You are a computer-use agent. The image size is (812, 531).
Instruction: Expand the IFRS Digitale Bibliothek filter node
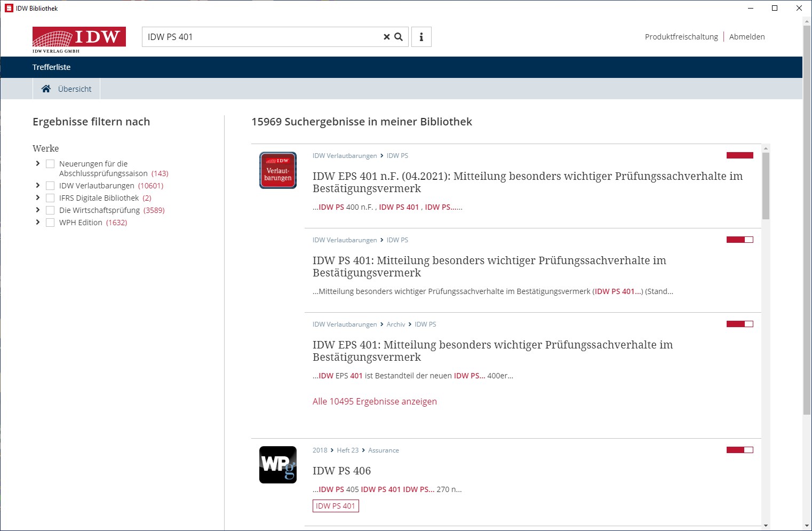[x=37, y=197]
